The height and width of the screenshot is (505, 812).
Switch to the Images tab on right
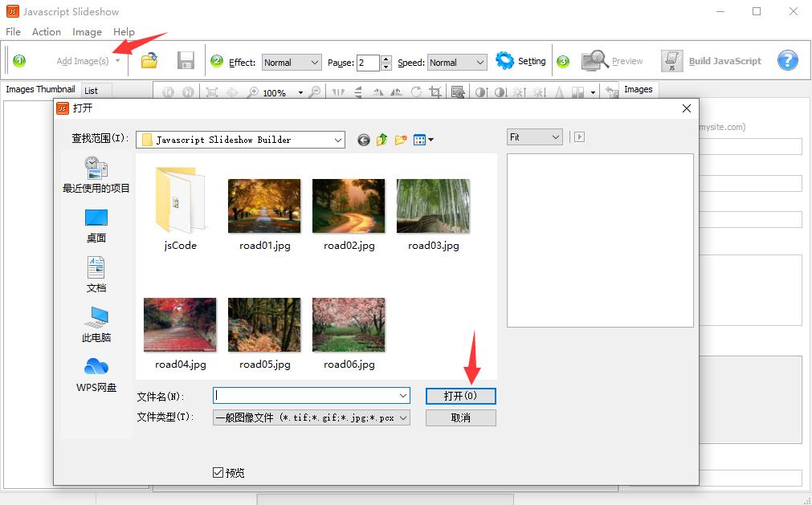click(x=638, y=89)
